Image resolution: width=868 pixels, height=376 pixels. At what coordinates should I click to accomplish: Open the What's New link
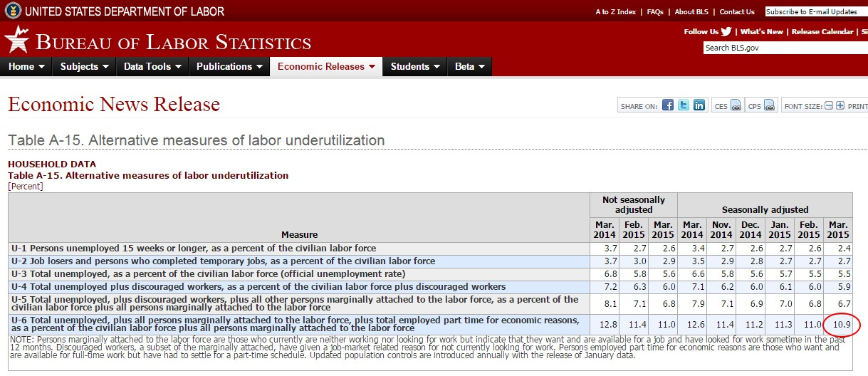[761, 31]
